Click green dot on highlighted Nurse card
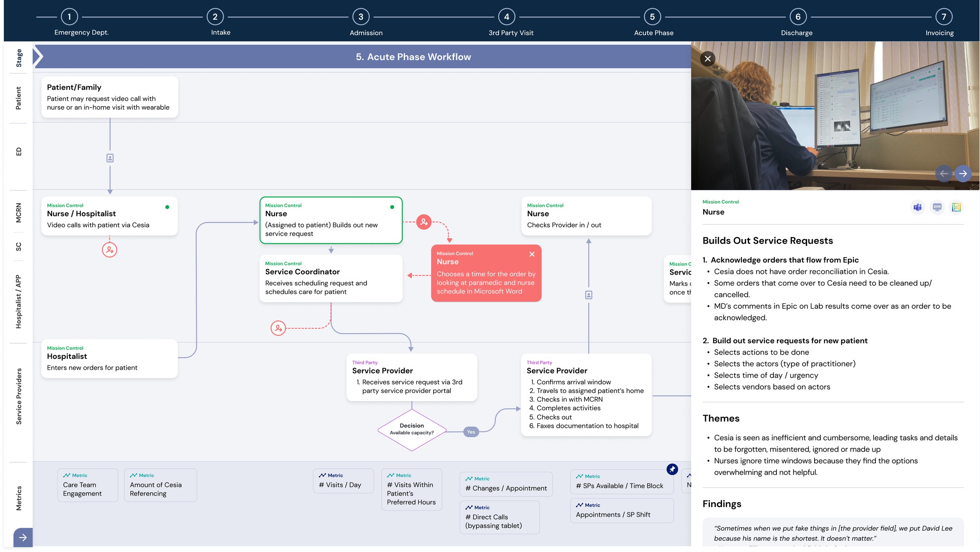This screenshot has width=980, height=552. coord(392,207)
